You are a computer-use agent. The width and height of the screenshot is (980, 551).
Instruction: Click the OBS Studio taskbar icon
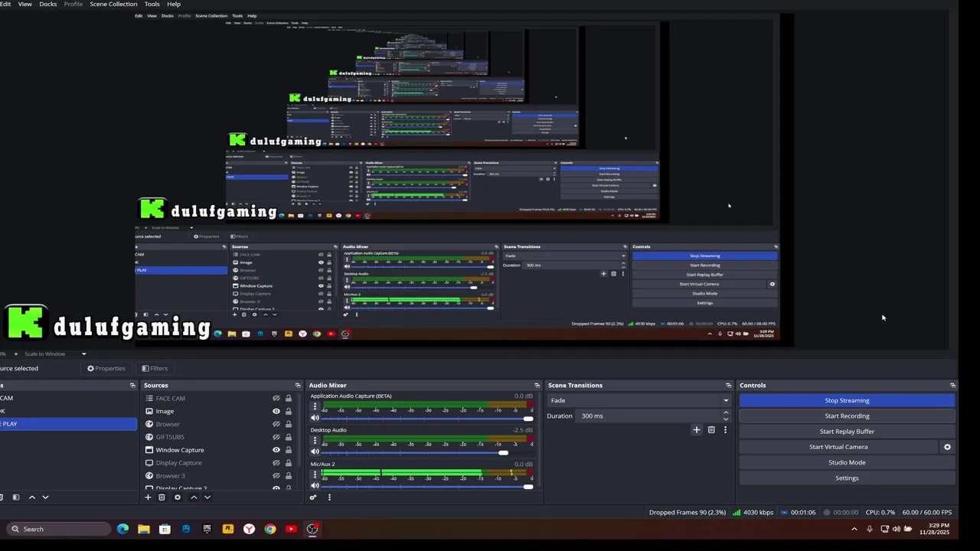[312, 529]
